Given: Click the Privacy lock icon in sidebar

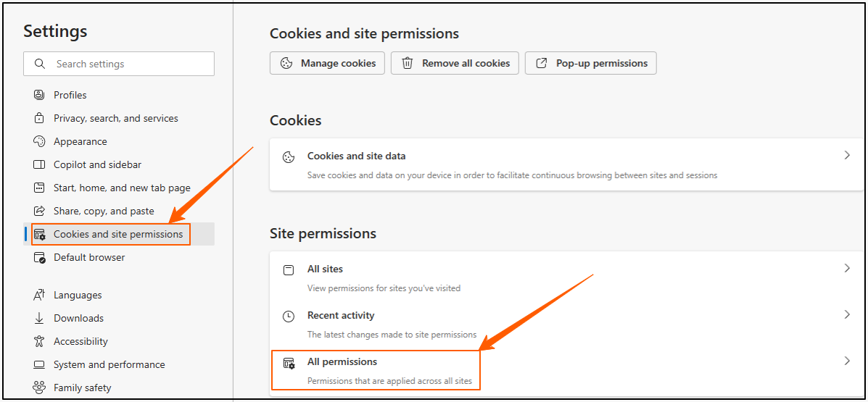Looking at the screenshot, I should (x=38, y=118).
